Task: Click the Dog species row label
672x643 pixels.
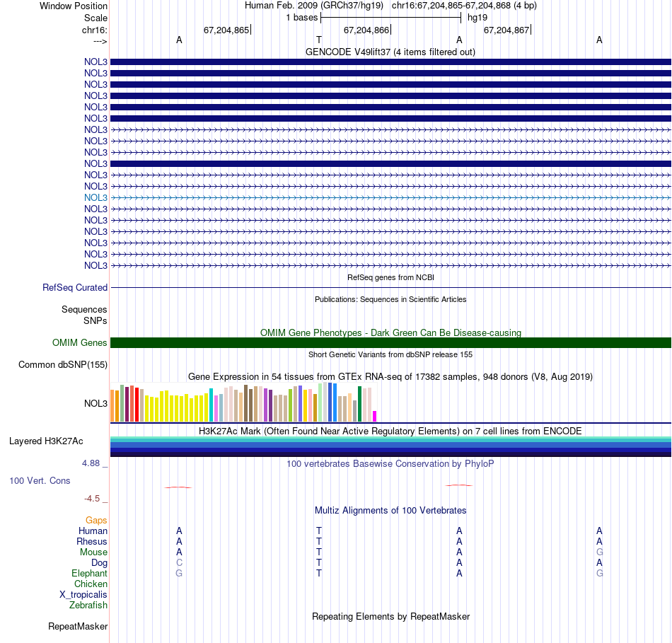Action: coord(100,563)
